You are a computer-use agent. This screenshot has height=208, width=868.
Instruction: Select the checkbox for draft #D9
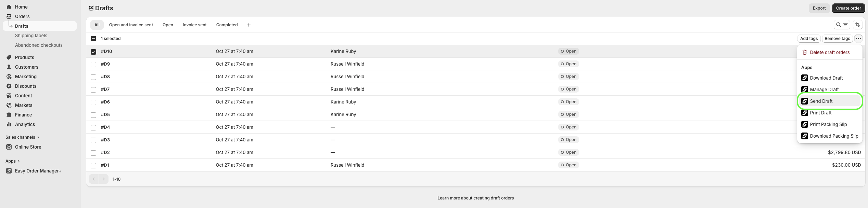93,64
